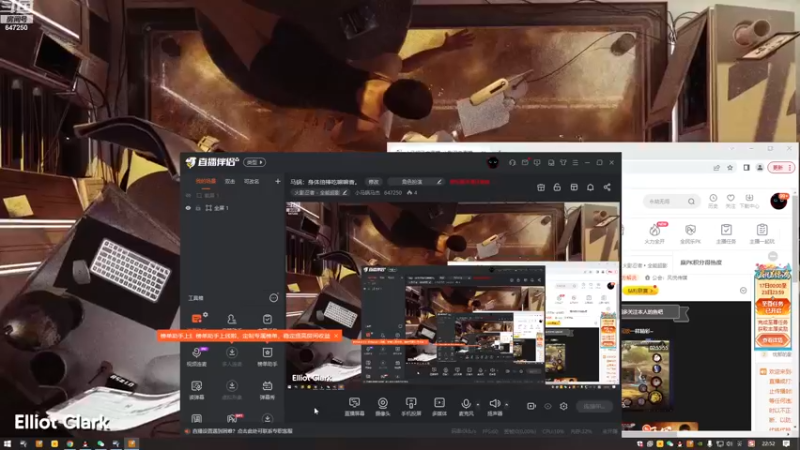Screen dimensions: 800x450
Task: Open notifications bell in companion app
Action: [x=590, y=187]
